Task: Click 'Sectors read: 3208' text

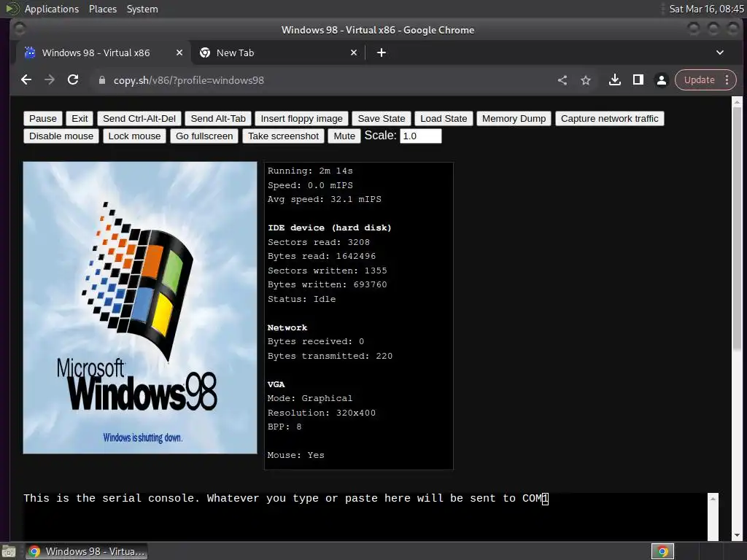Action: tap(318, 242)
